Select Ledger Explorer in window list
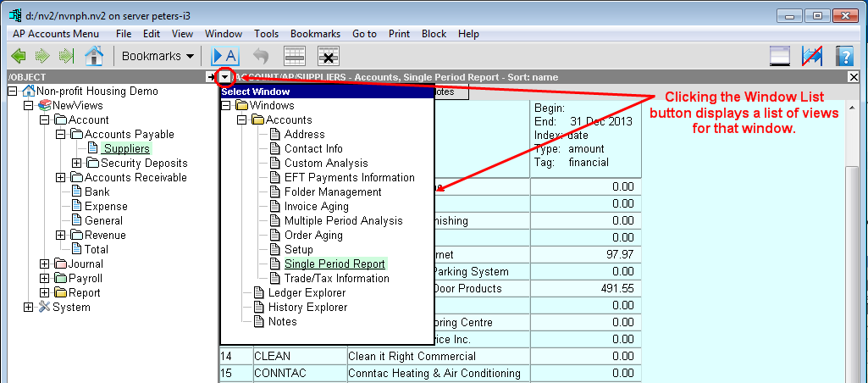Viewport: 868px width, 383px height. [307, 292]
